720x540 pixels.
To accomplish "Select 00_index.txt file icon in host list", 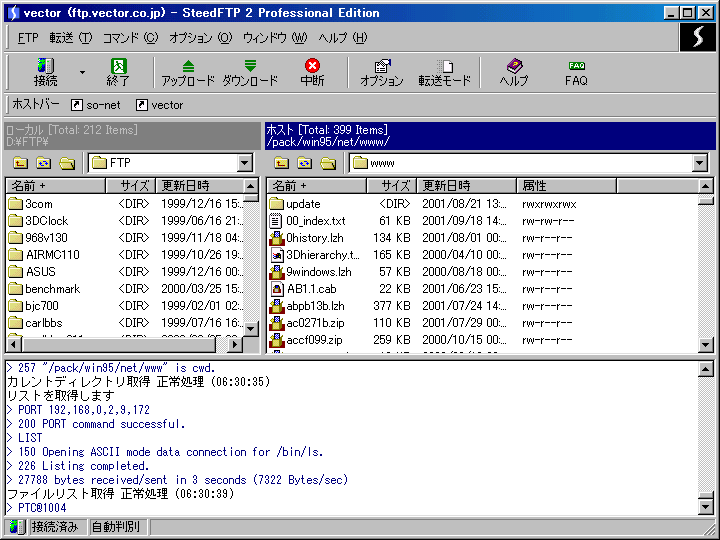I will coord(276,221).
